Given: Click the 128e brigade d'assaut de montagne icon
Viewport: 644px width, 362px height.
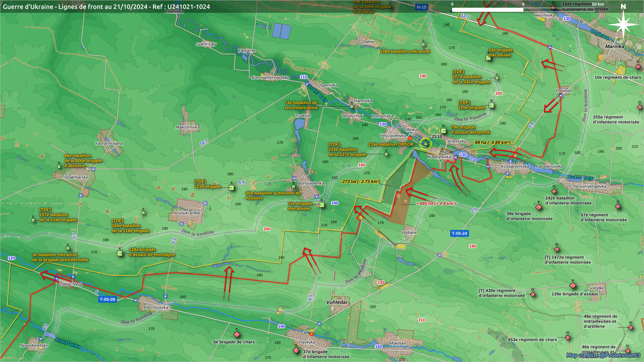Looking at the screenshot, I should click(120, 253).
